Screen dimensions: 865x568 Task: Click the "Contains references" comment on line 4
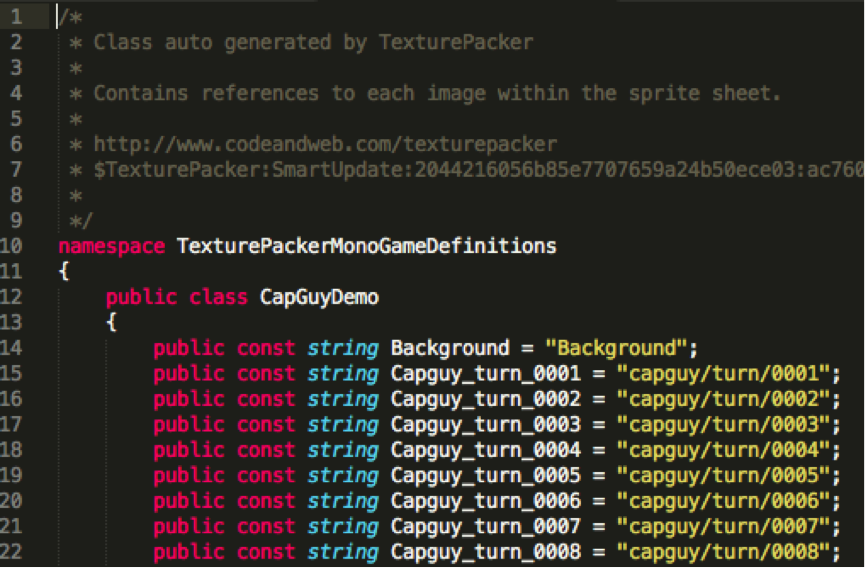tap(436, 93)
